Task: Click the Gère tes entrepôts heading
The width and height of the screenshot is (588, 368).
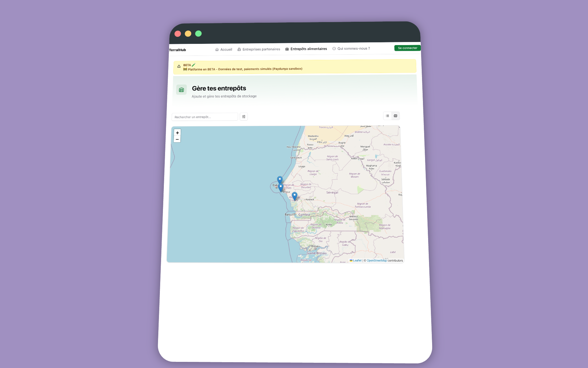Action: point(219,88)
